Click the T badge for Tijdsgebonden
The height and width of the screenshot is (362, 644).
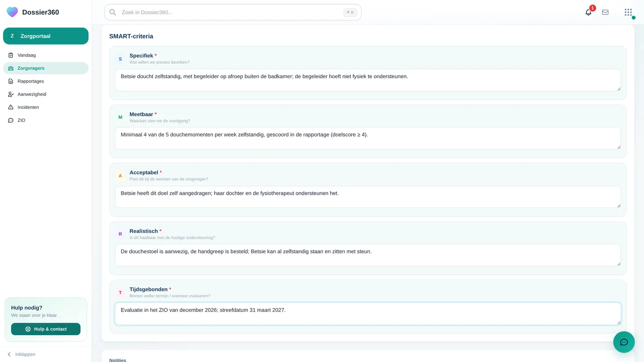(120, 292)
